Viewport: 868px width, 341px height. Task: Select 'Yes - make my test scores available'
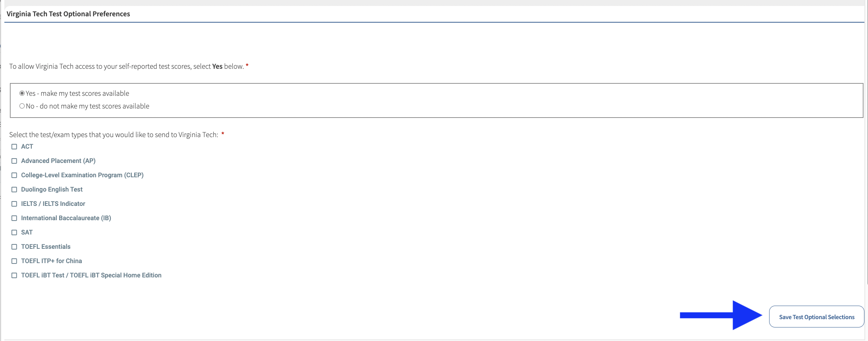click(x=22, y=93)
